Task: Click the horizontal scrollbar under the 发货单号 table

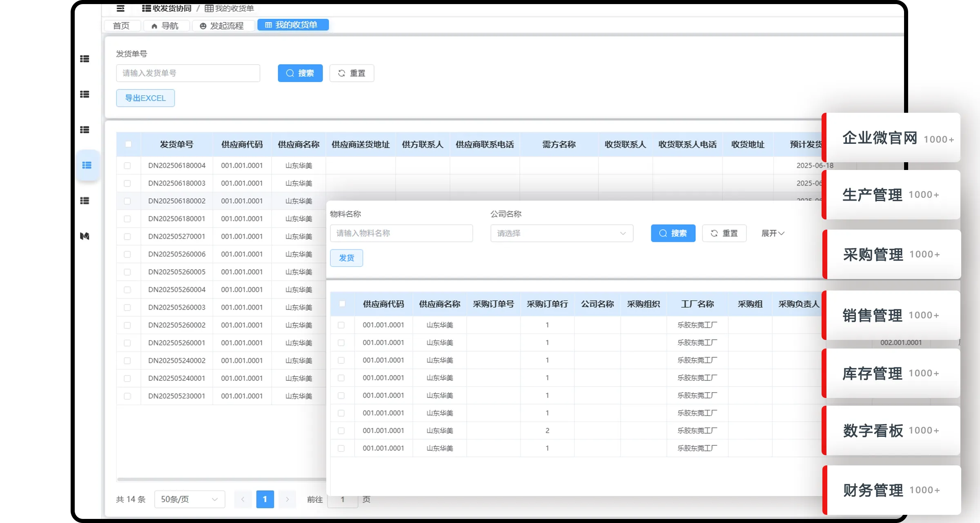Action: coord(220,479)
